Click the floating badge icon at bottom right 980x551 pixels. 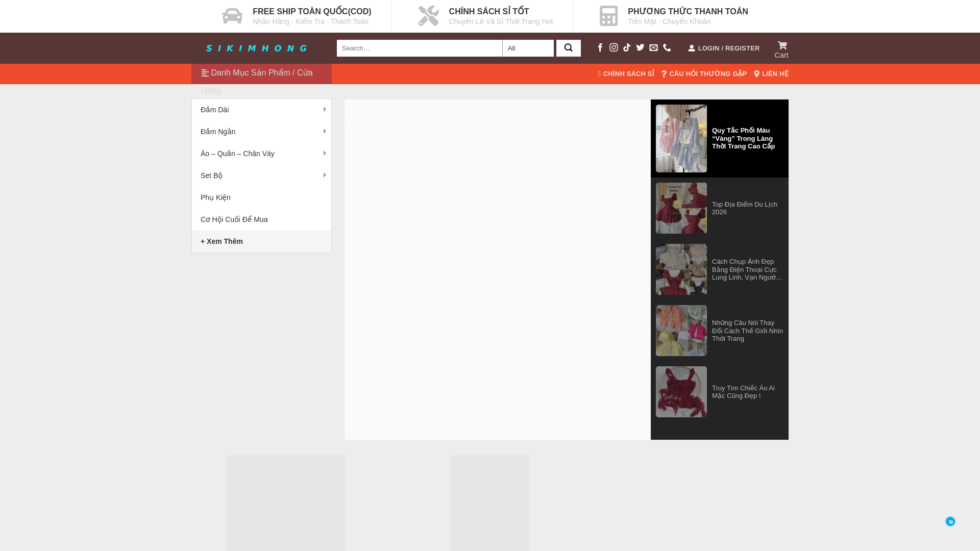coord(950,521)
